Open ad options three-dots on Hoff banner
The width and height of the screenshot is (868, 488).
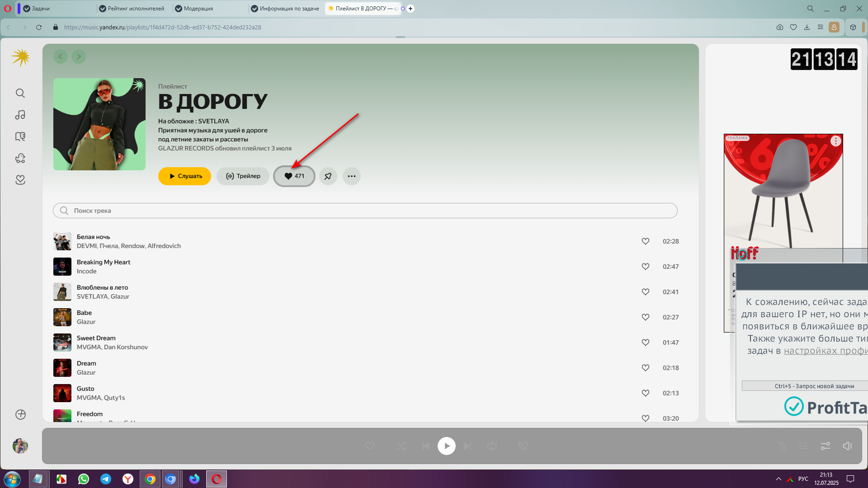(x=835, y=141)
